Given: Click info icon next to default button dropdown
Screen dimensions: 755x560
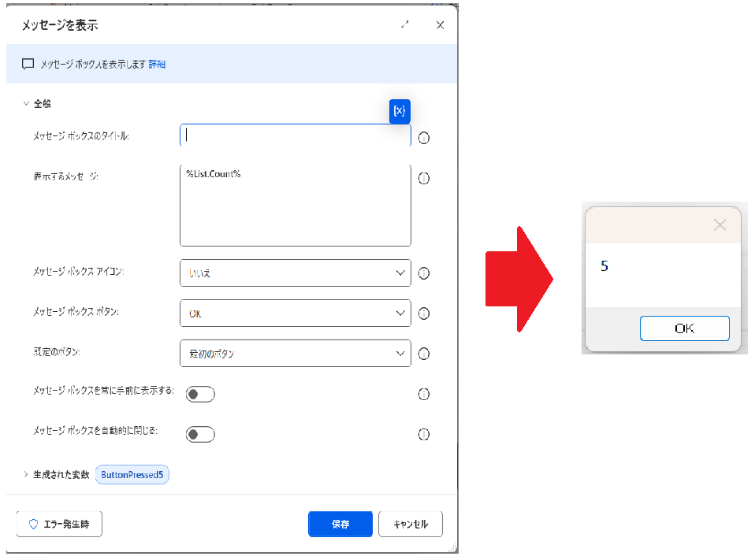Looking at the screenshot, I should coord(424,354).
